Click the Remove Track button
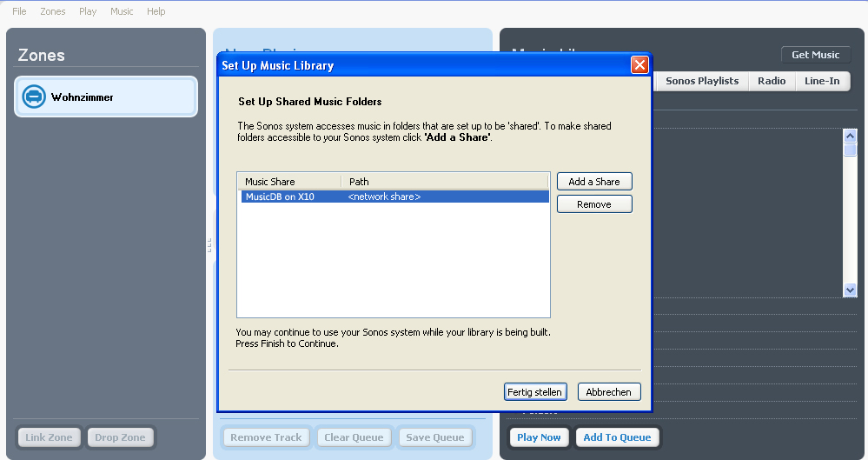Screen dimensions: 868x460 coord(266,437)
